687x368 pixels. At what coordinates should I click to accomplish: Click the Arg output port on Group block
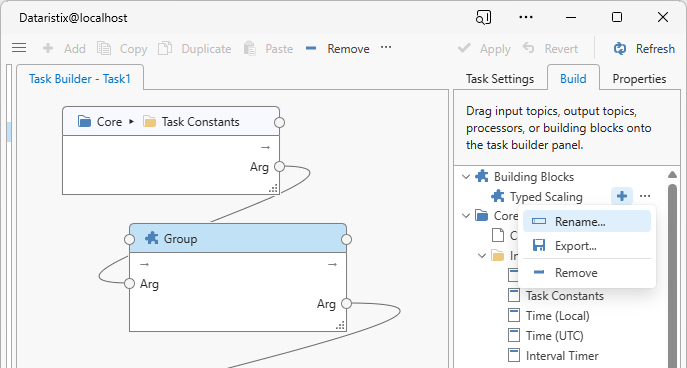pyautogui.click(x=346, y=303)
